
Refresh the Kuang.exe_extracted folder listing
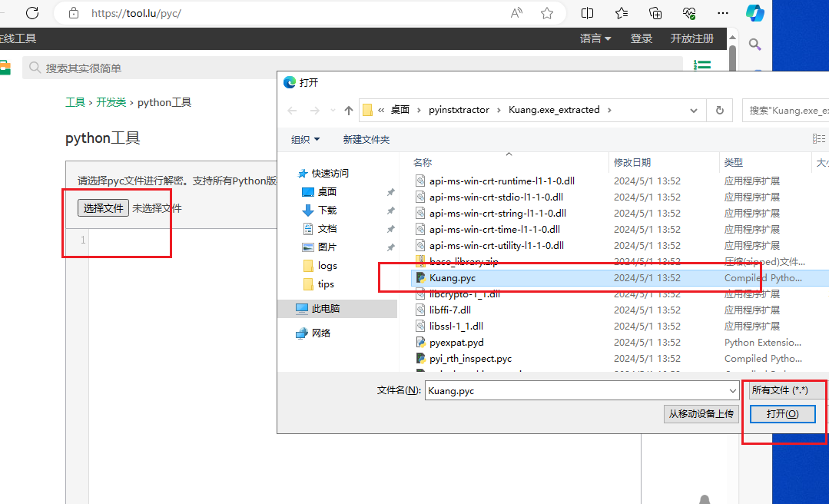point(720,110)
